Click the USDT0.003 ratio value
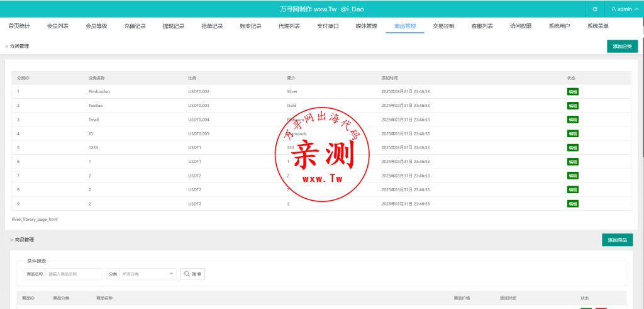644x309 pixels. (199, 106)
